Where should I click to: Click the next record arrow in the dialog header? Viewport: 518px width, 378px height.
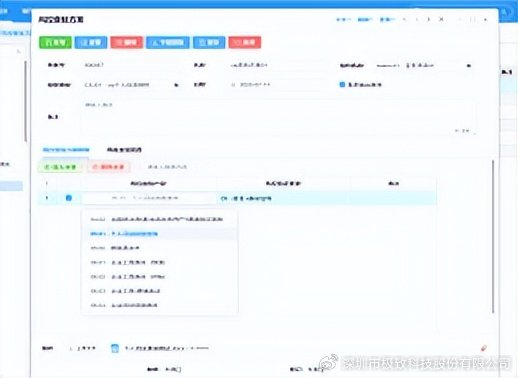point(429,19)
